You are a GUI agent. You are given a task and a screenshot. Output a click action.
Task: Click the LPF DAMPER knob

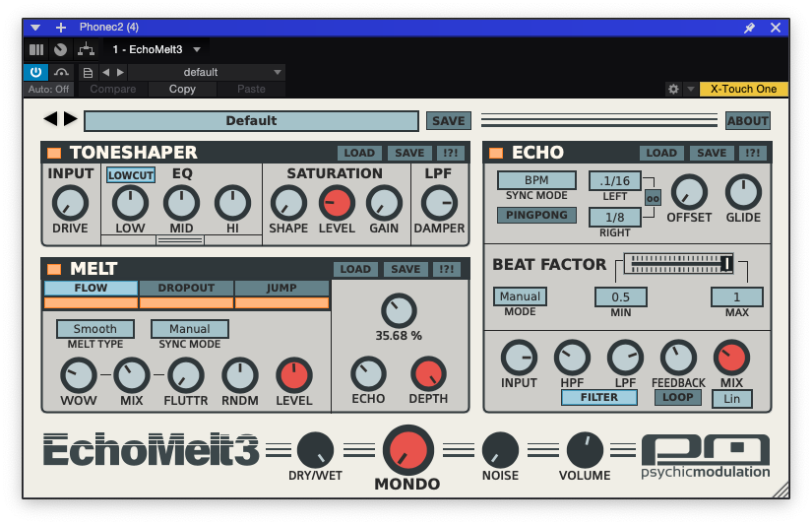pos(439,203)
